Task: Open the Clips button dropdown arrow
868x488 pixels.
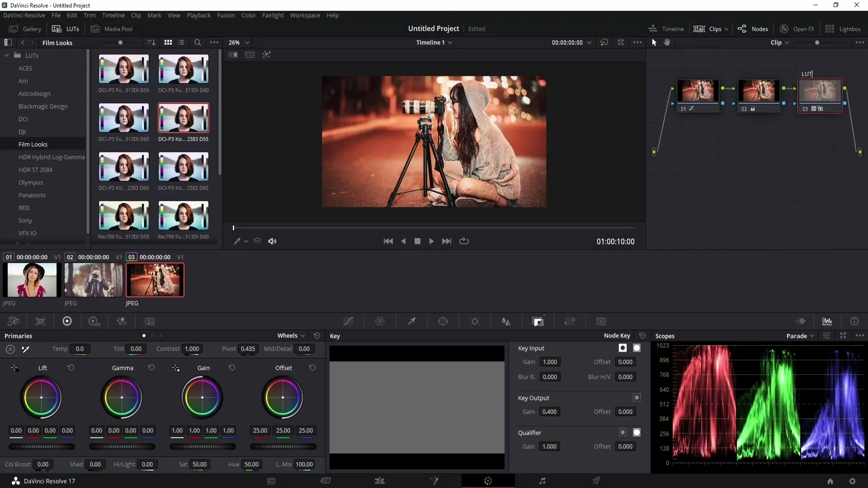Action: (x=726, y=29)
